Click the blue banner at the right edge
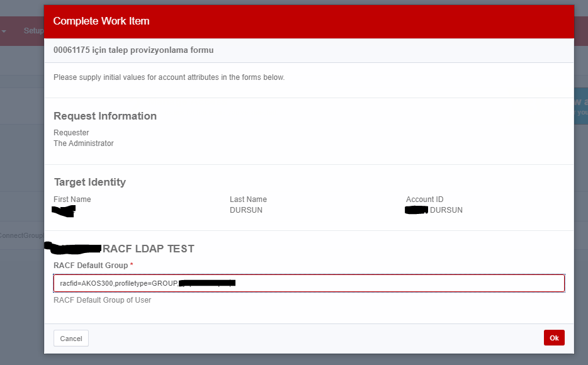 [580, 106]
